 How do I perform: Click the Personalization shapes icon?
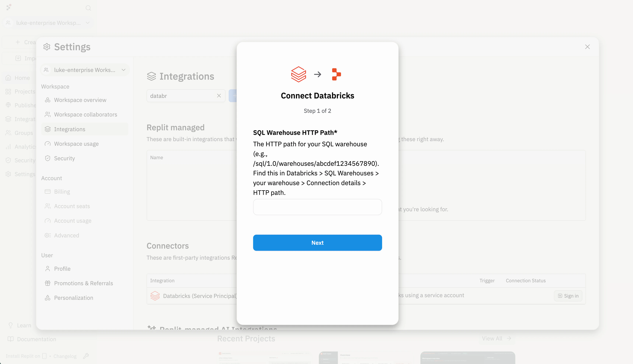tap(48, 298)
